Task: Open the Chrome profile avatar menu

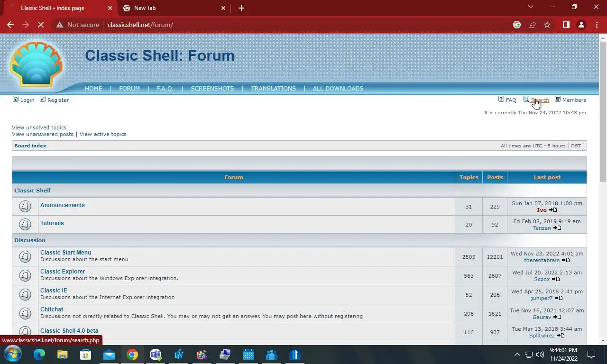Action: (x=581, y=25)
